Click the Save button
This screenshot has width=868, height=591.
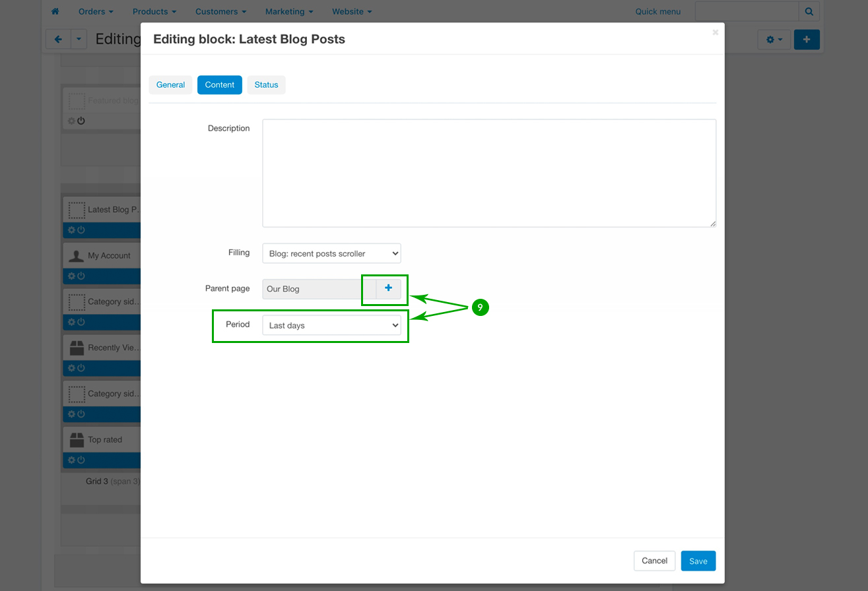point(698,561)
